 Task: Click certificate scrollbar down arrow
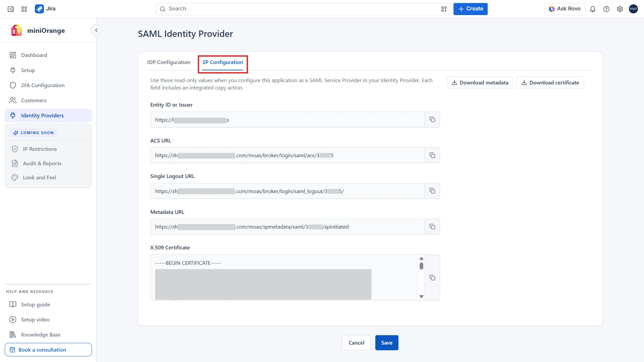pos(421,297)
